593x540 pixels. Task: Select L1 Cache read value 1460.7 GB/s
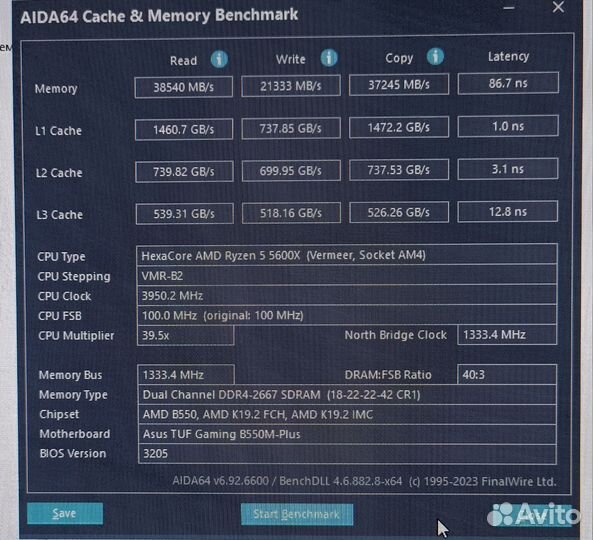[184, 130]
